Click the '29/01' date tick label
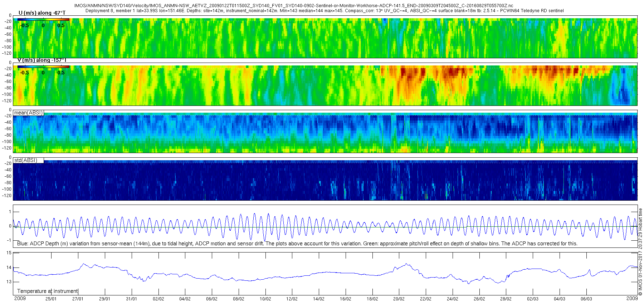 pyautogui.click(x=105, y=299)
